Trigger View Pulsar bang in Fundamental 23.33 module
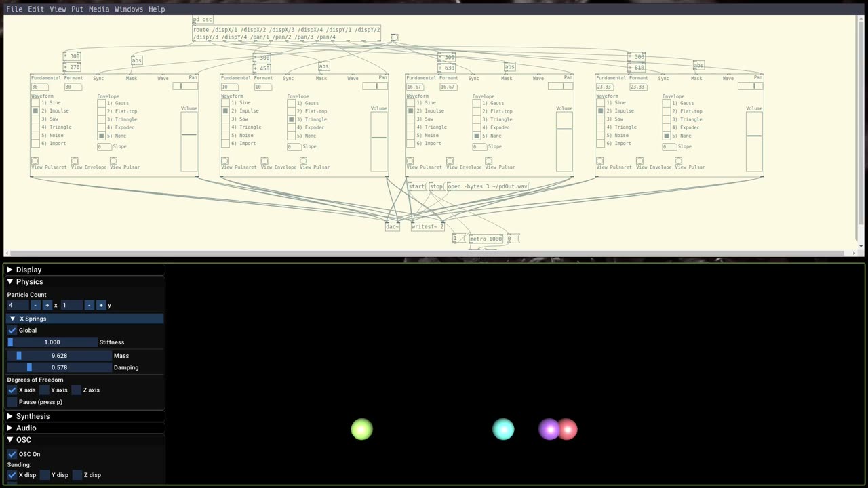This screenshot has width=868, height=488. [x=678, y=161]
